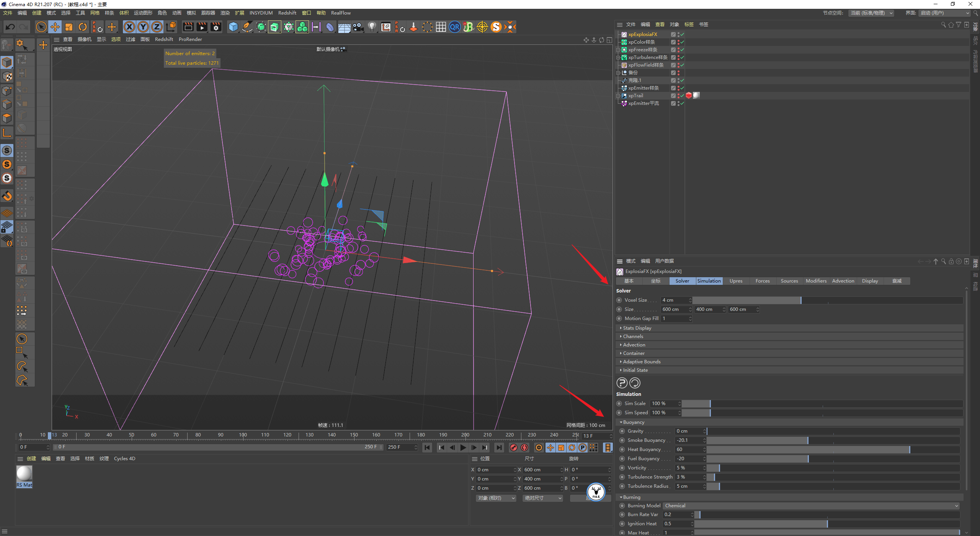Click the Undo arrow icon
Screen dimensions: 980x536
click(10, 27)
